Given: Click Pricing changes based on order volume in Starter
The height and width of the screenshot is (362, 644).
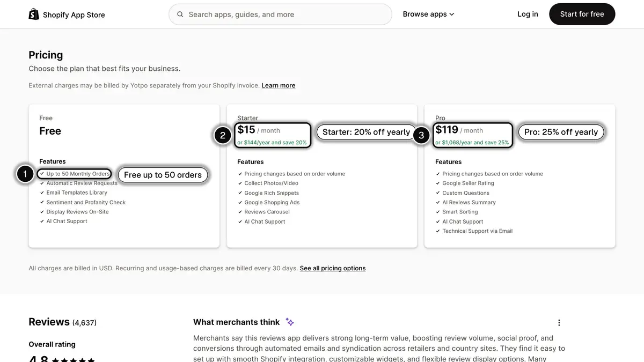Looking at the screenshot, I should 295,174.
